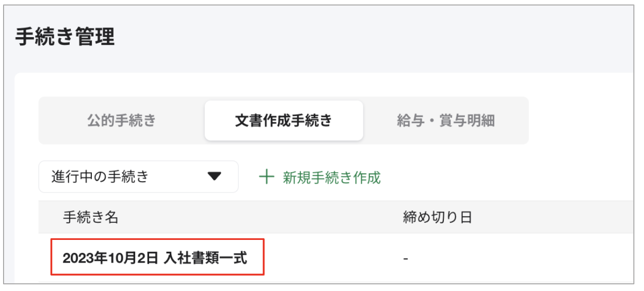This screenshot has height=291, width=644.
Task: Click the 入社書類一式 text in the row
Action: point(205,257)
